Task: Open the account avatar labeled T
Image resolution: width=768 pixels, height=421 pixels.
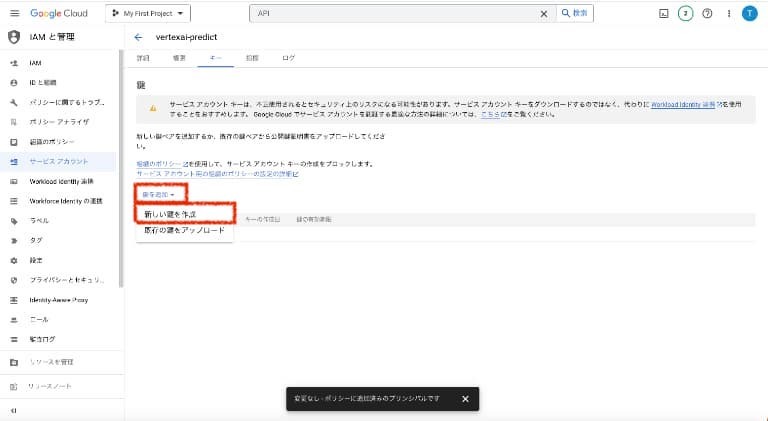Action: point(749,14)
